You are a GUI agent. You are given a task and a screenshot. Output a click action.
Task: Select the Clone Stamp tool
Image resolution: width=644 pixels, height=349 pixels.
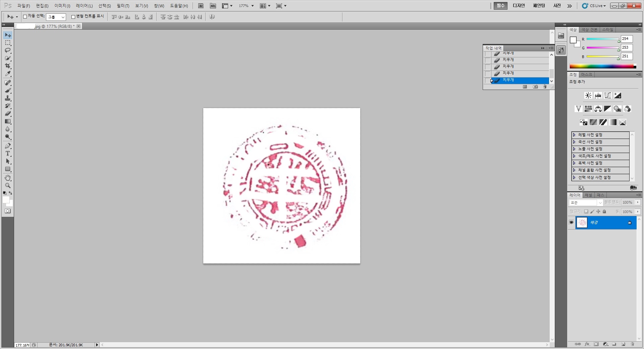click(x=8, y=98)
